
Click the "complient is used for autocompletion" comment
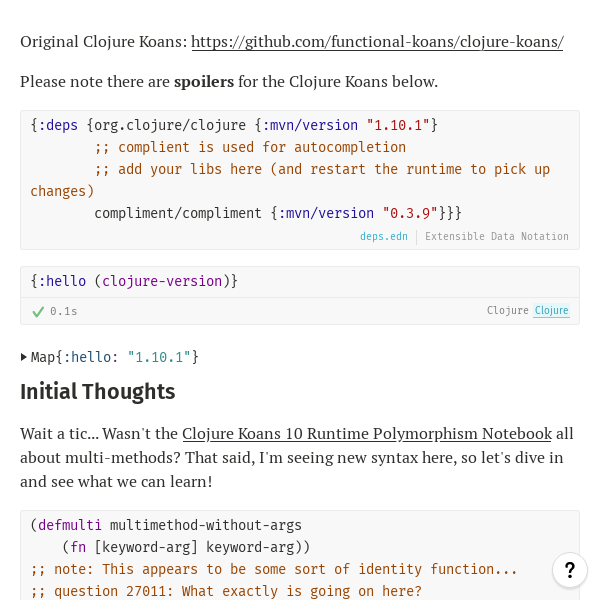click(250, 147)
